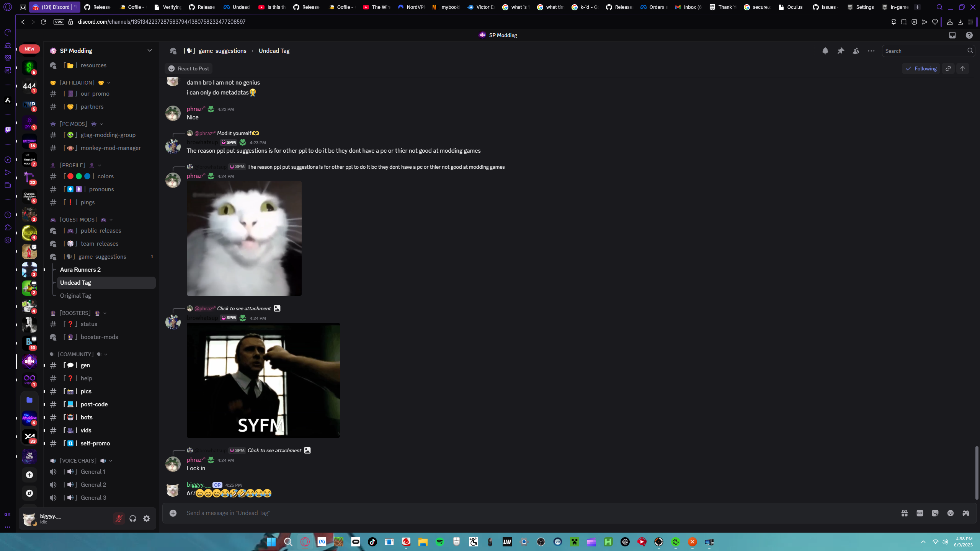Click the React to Post button

click(189, 68)
